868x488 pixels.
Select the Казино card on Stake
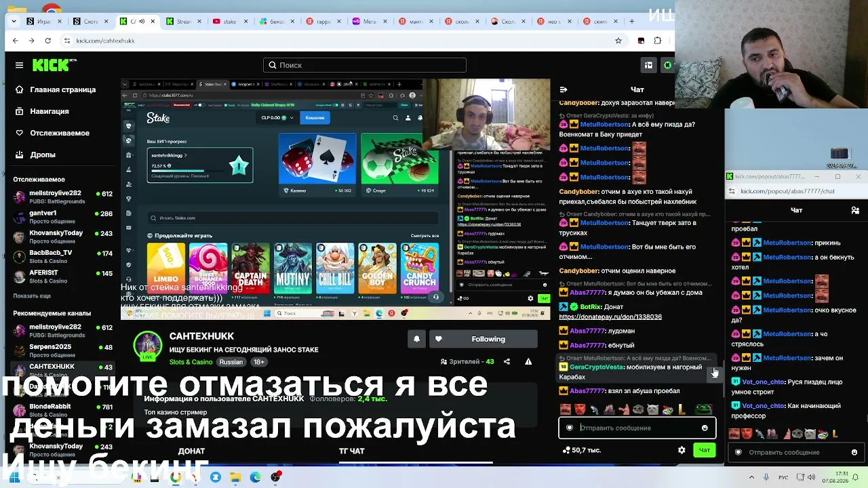tap(317, 164)
